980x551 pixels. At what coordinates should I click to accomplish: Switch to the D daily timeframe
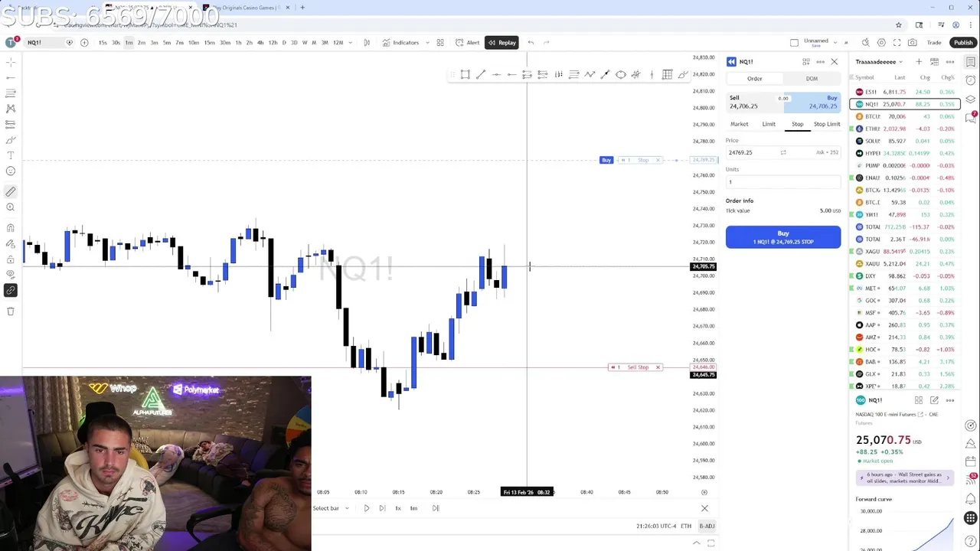pos(283,43)
